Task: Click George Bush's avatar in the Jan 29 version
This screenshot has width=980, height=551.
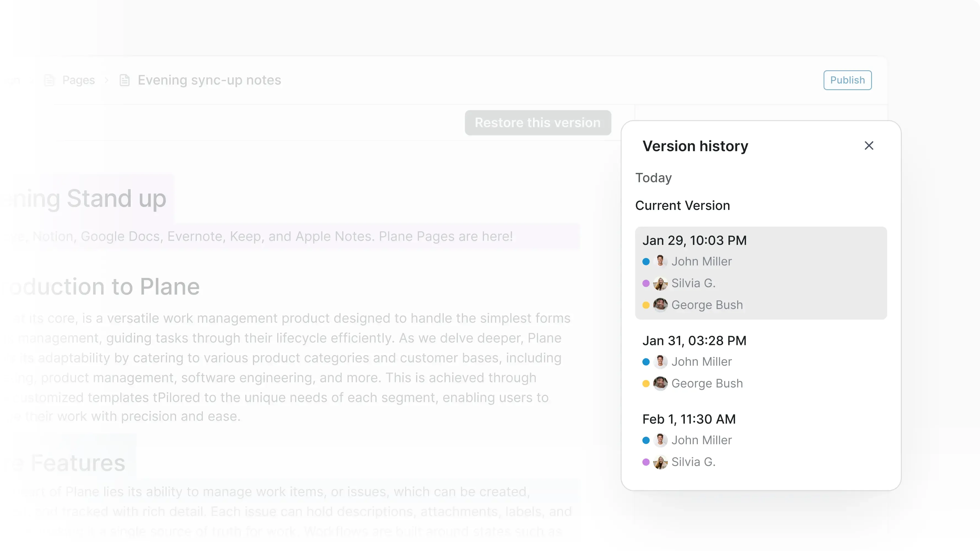Action: point(660,305)
